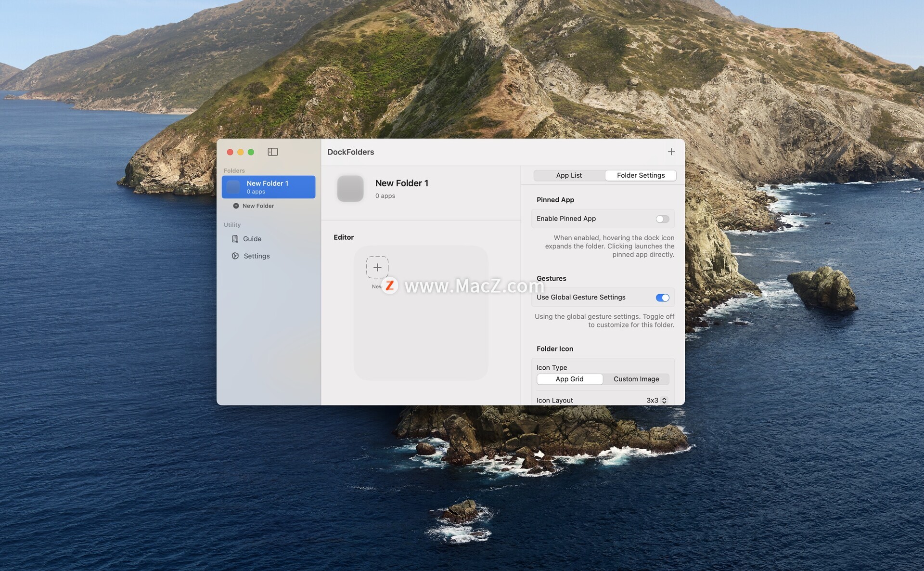Zoom the DockFolders window with green button
This screenshot has width=924, height=571.
pyautogui.click(x=251, y=152)
